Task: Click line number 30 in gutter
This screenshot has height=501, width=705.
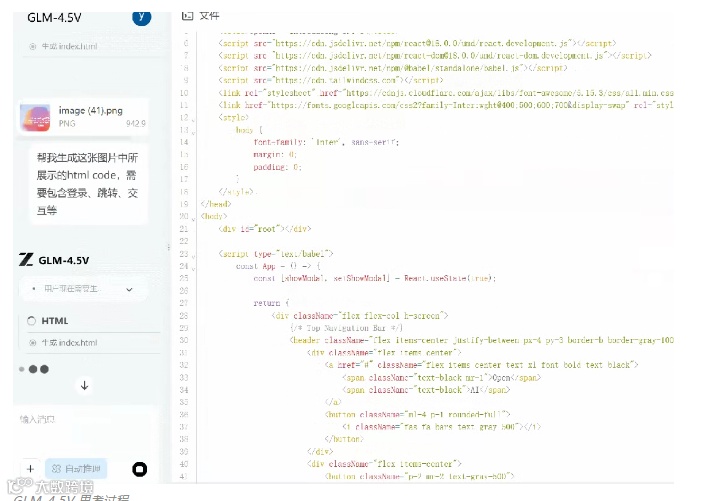Action: 184,340
